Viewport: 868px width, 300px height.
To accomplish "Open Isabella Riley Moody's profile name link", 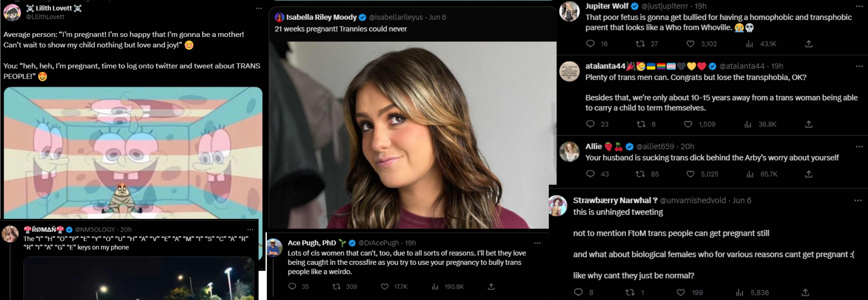I will click(x=321, y=17).
